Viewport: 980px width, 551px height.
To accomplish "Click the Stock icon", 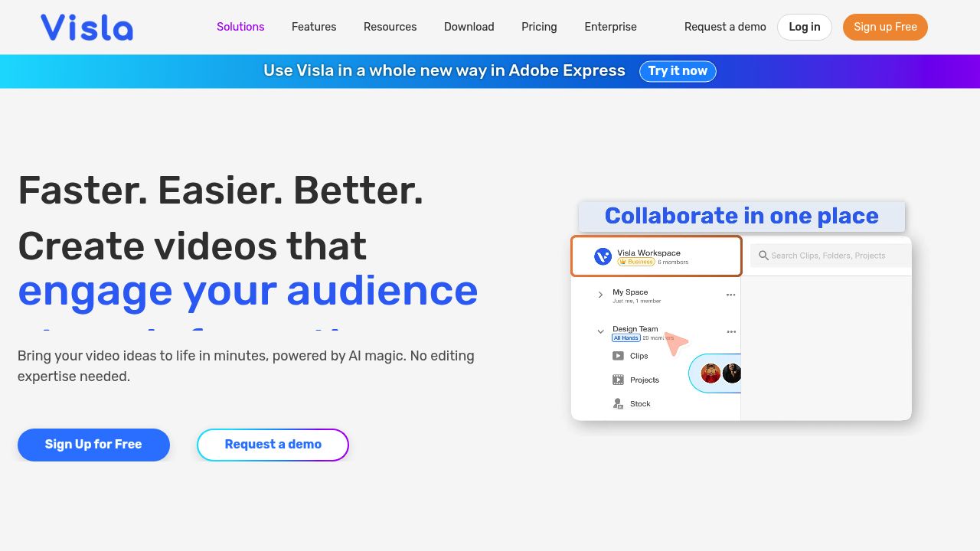I will (618, 403).
